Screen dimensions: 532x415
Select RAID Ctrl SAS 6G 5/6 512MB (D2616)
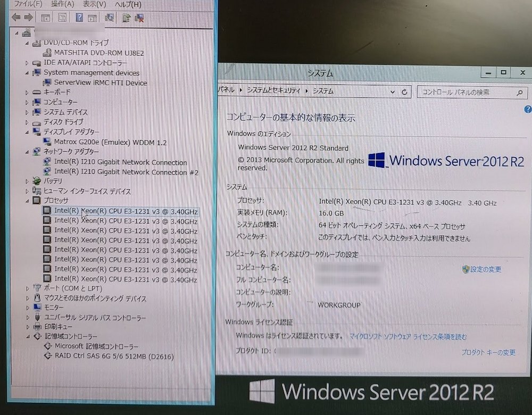click(x=114, y=356)
